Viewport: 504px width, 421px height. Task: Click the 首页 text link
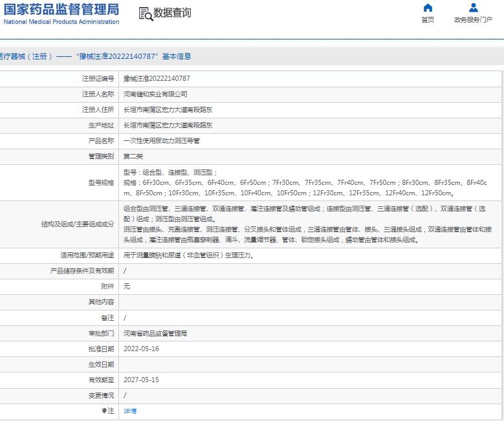tap(428, 20)
